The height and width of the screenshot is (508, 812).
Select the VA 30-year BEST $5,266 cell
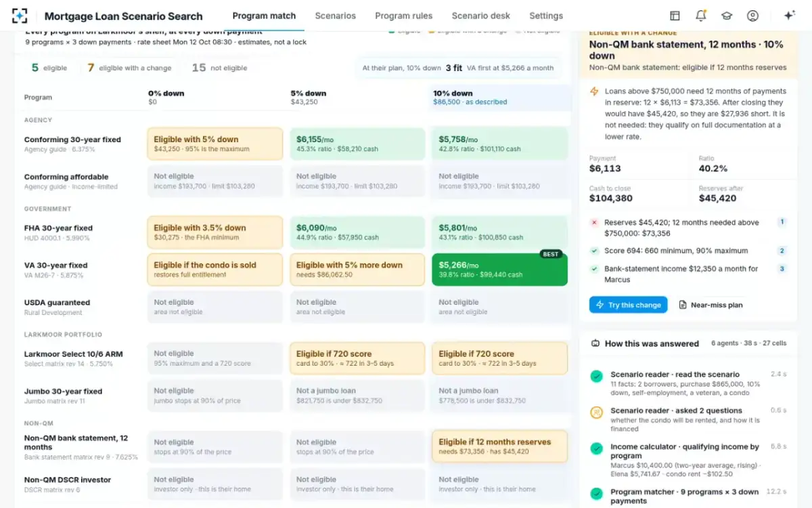point(499,270)
